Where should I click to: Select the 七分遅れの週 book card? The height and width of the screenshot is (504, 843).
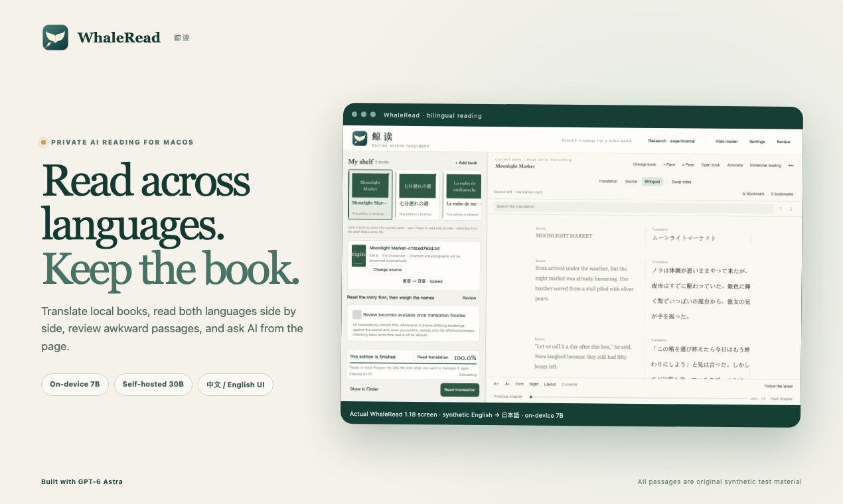pos(417,194)
